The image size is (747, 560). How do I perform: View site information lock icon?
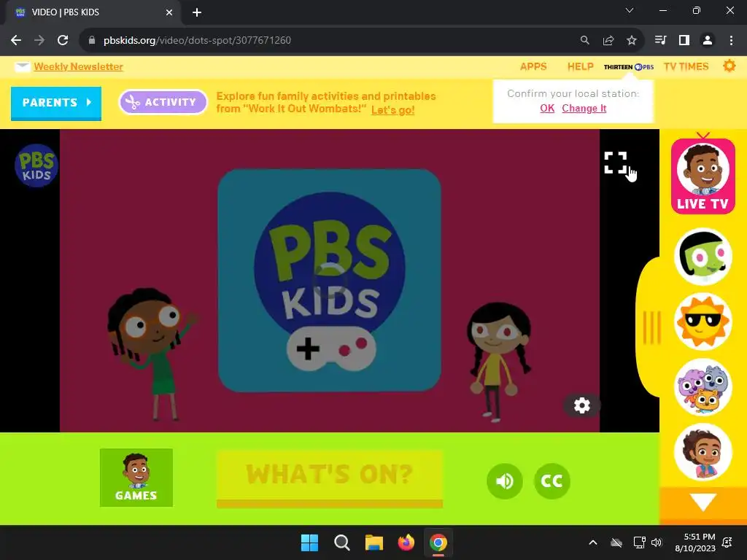coord(92,40)
